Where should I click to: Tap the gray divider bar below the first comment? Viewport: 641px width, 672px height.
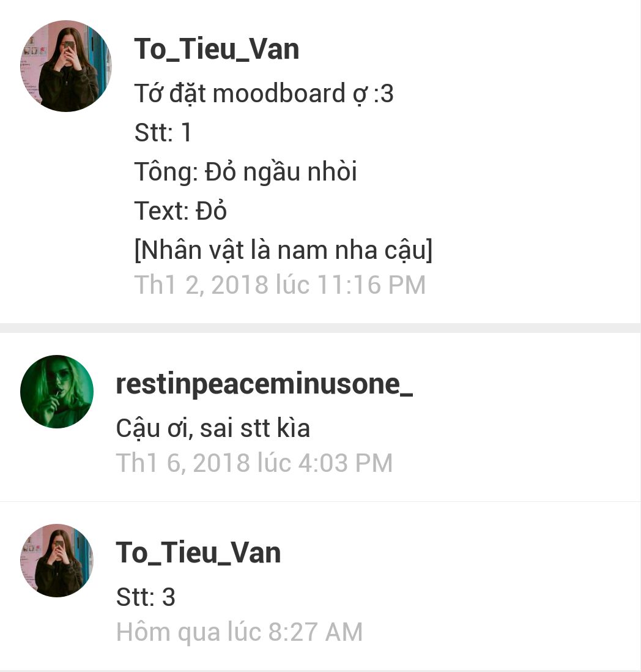pos(320,328)
